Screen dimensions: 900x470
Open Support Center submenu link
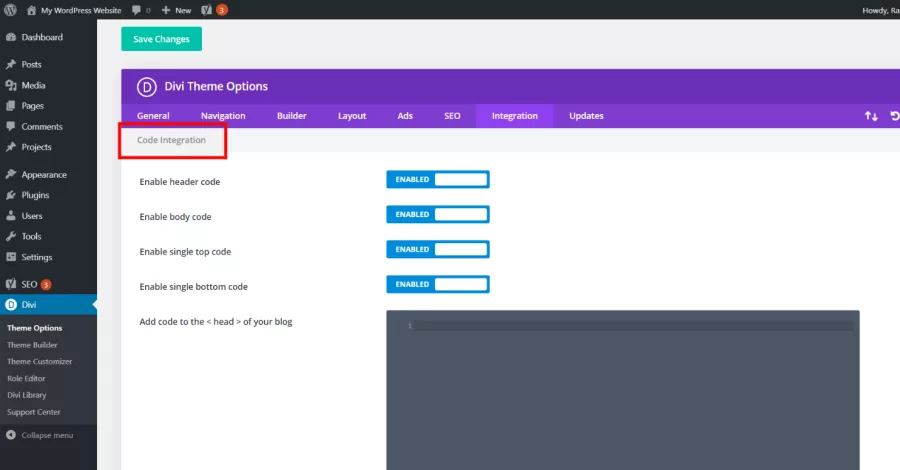33,412
